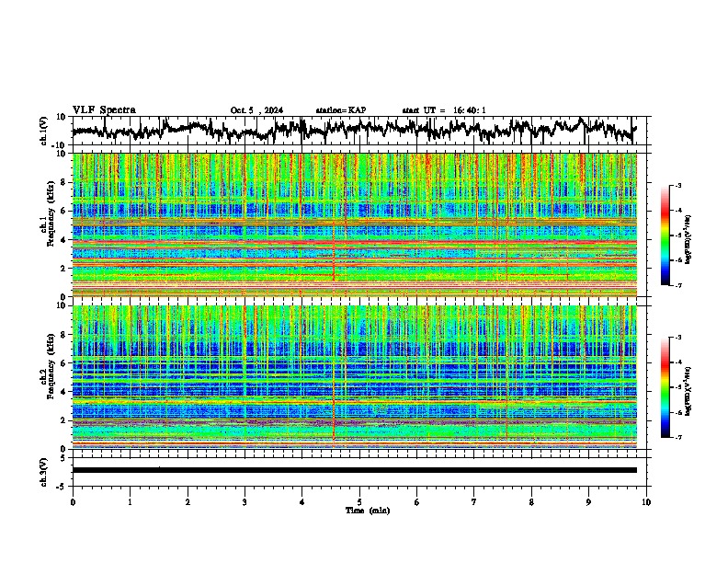Click time axis tick label "10"
This screenshot has width=728, height=563.
(x=646, y=502)
